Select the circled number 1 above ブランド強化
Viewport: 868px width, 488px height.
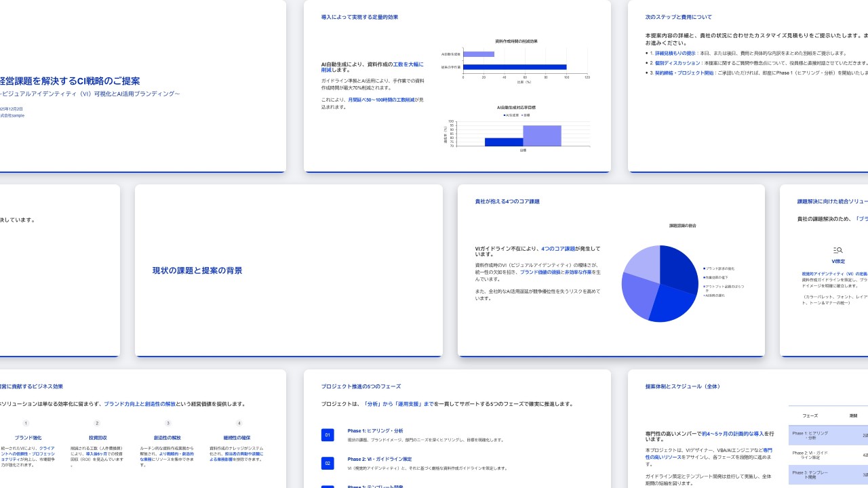pos(25,422)
